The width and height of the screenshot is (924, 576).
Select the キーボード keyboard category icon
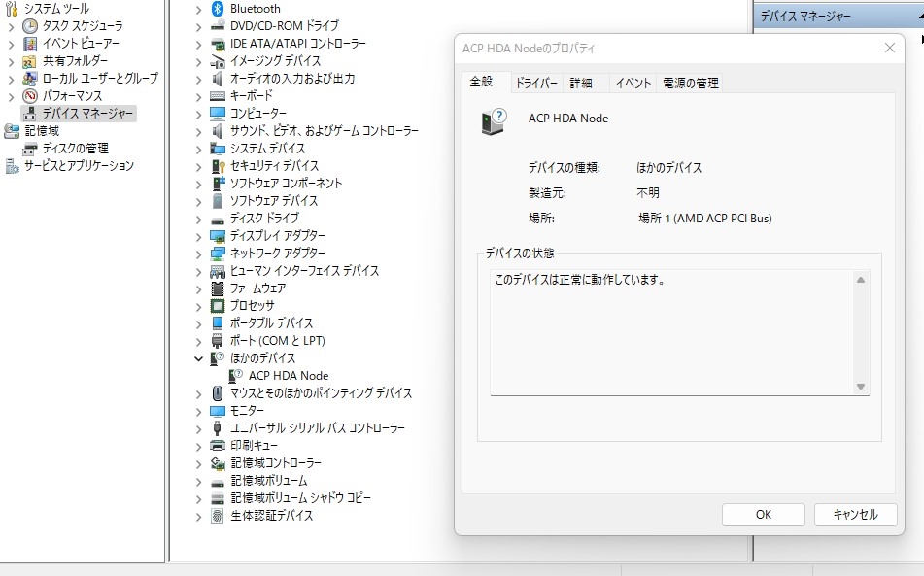click(218, 96)
